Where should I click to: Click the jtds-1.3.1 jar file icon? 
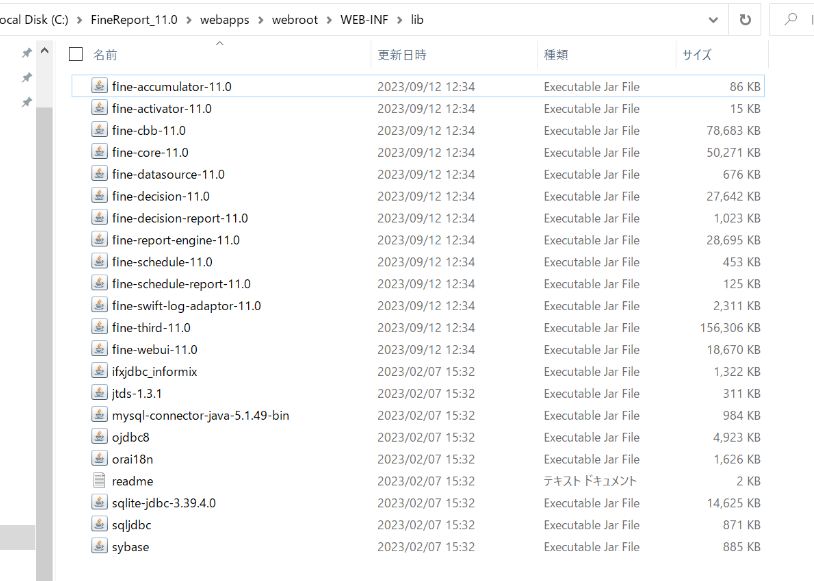99,393
